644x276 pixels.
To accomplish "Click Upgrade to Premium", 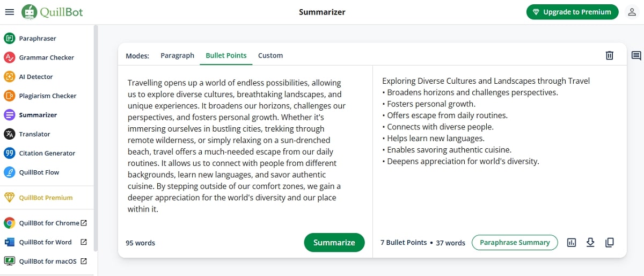I will [x=572, y=12].
